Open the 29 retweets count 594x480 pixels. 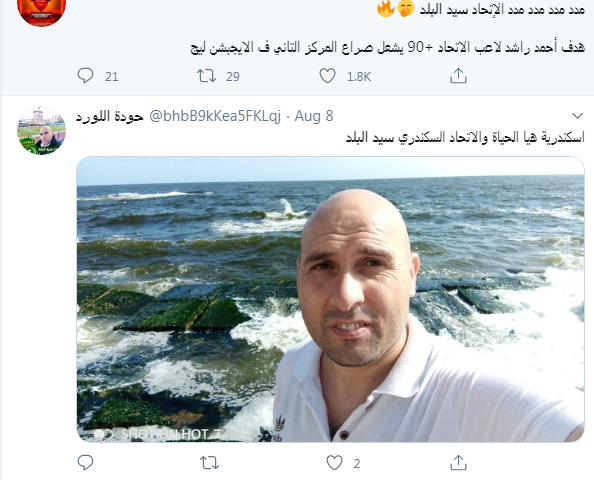click(x=233, y=77)
